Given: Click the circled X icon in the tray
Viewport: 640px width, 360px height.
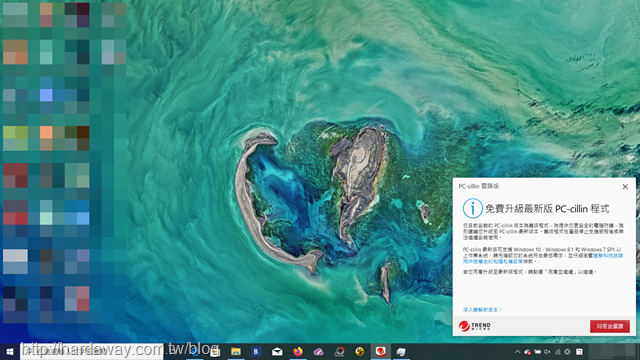Looking at the screenshot, I should point(567,351).
